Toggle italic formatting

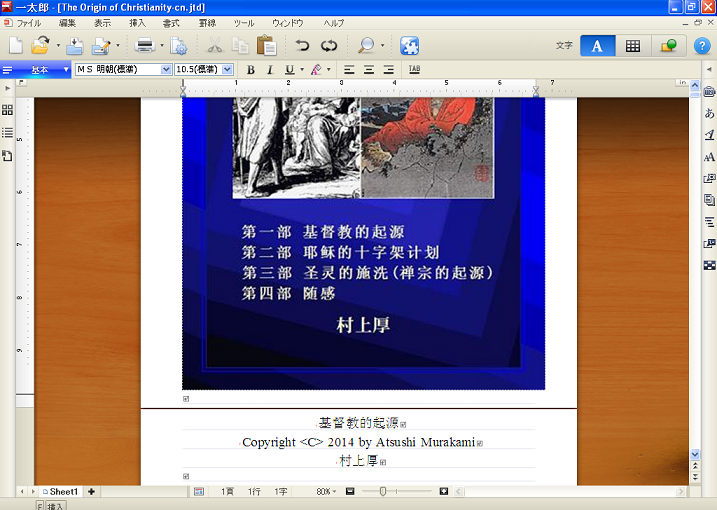[269, 70]
